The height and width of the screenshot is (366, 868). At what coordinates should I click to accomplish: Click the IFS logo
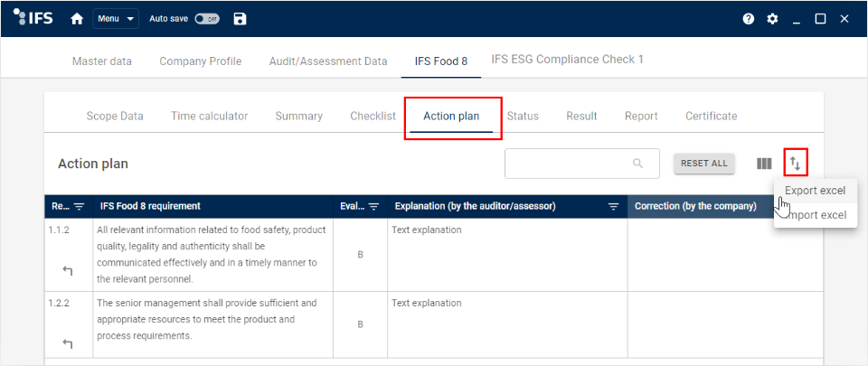[x=33, y=18]
